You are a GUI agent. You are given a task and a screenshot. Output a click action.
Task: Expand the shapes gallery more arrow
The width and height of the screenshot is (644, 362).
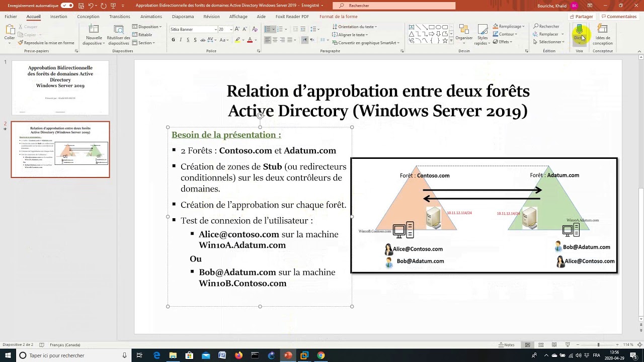coord(451,41)
